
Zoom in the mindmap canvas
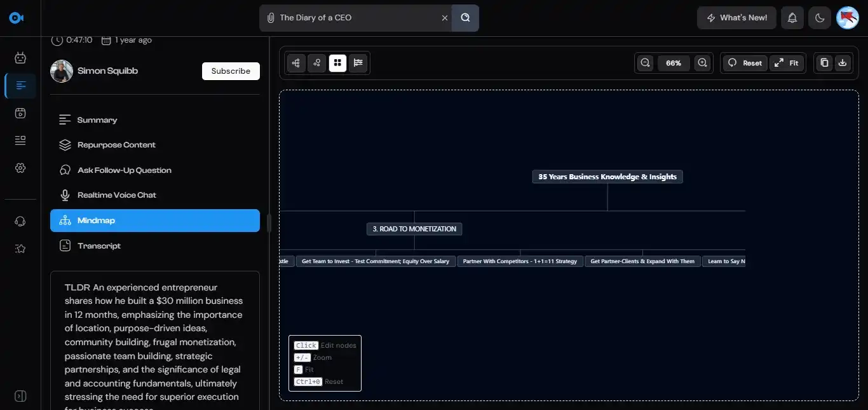[x=702, y=63]
